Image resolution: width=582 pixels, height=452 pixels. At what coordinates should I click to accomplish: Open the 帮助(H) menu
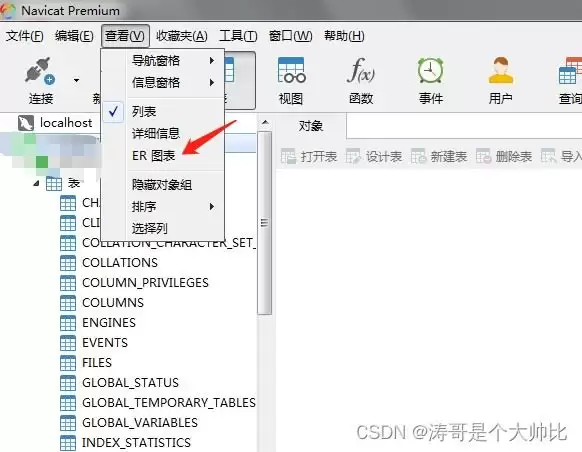(344, 36)
